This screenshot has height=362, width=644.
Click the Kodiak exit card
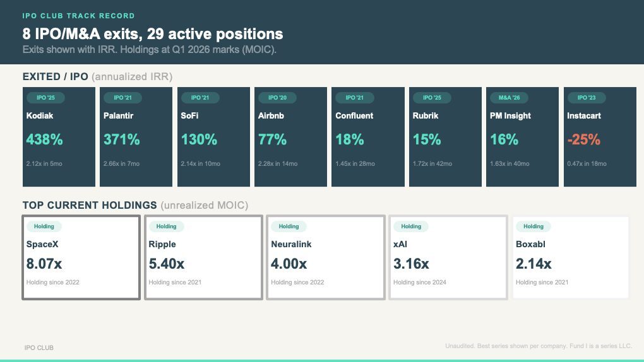59,137
